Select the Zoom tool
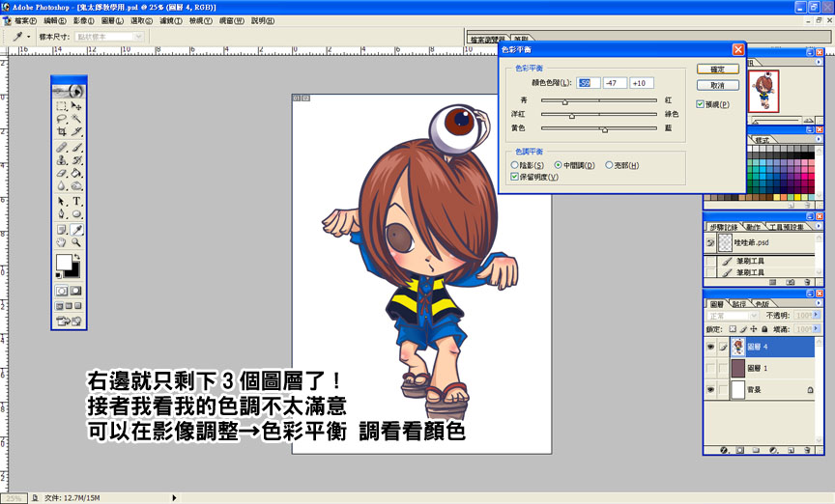 (76, 242)
